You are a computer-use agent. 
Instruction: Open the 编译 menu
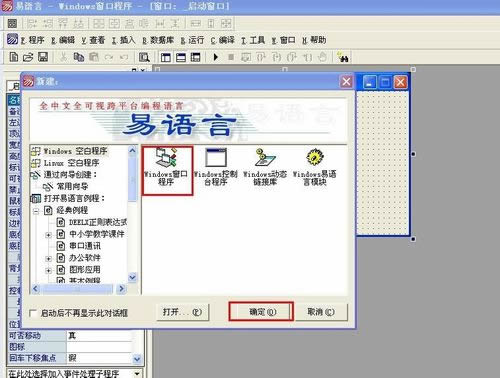click(x=223, y=40)
